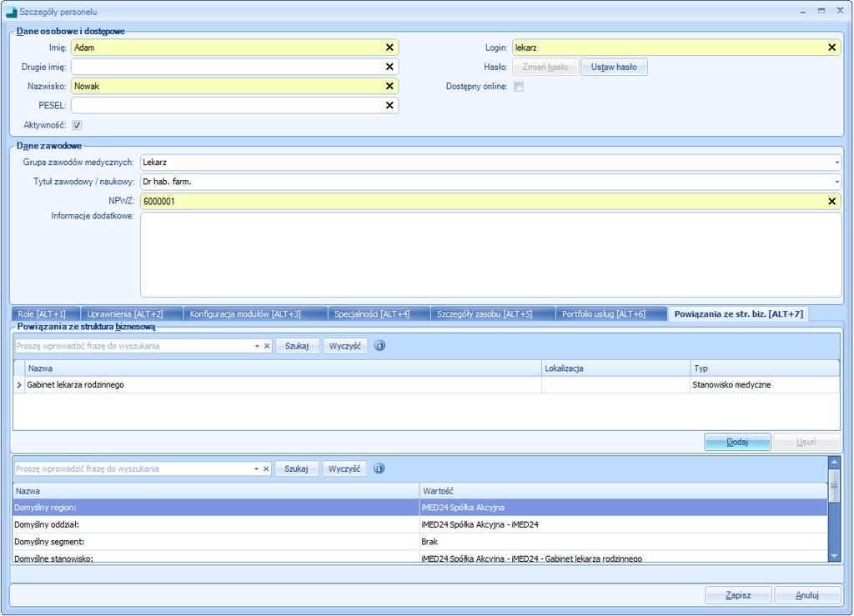The image size is (854, 616).
Task: Expand the Gabinet lekarza rodzinnego row arrow
Action: click(x=19, y=385)
